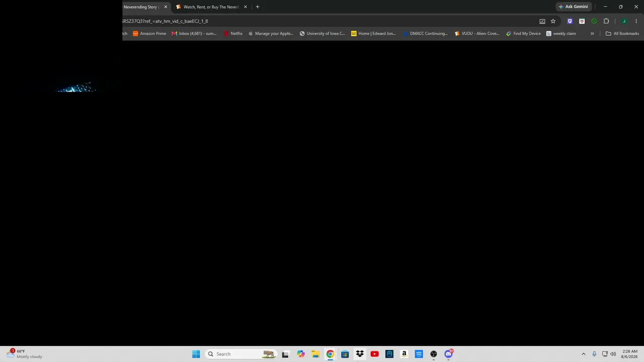Click the address bar URL text

point(165,21)
